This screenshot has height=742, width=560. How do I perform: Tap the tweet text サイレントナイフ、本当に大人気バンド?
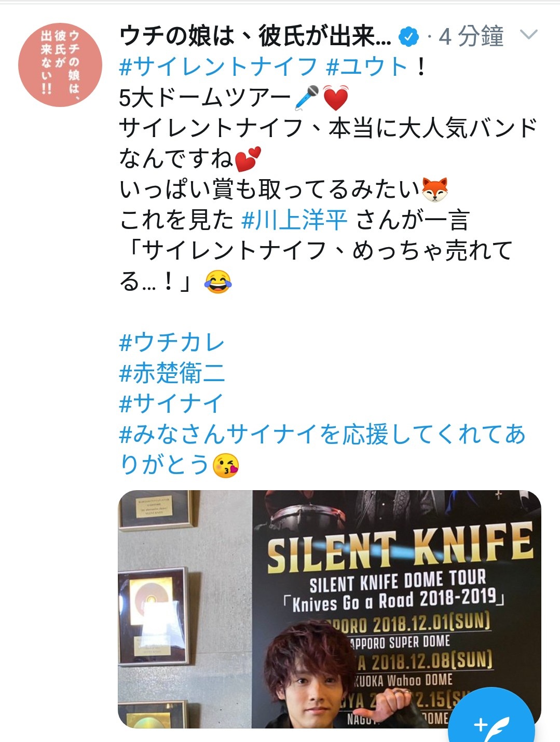328,128
